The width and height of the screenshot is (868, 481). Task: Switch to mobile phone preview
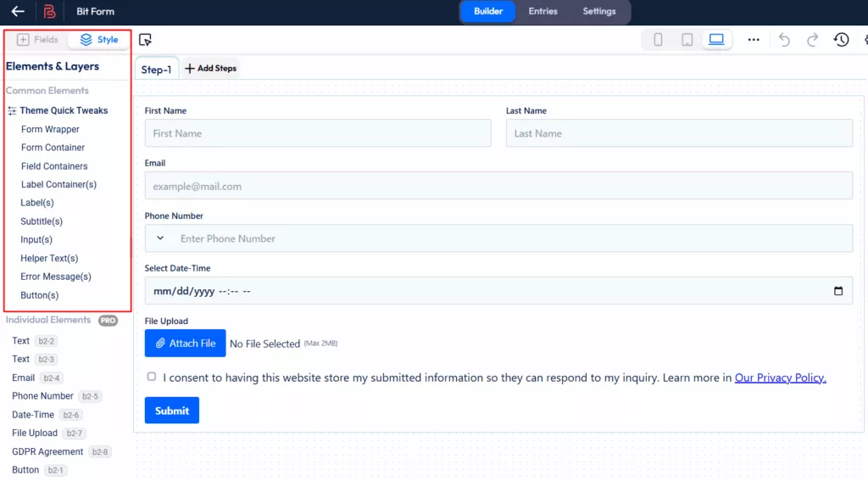[658, 40]
